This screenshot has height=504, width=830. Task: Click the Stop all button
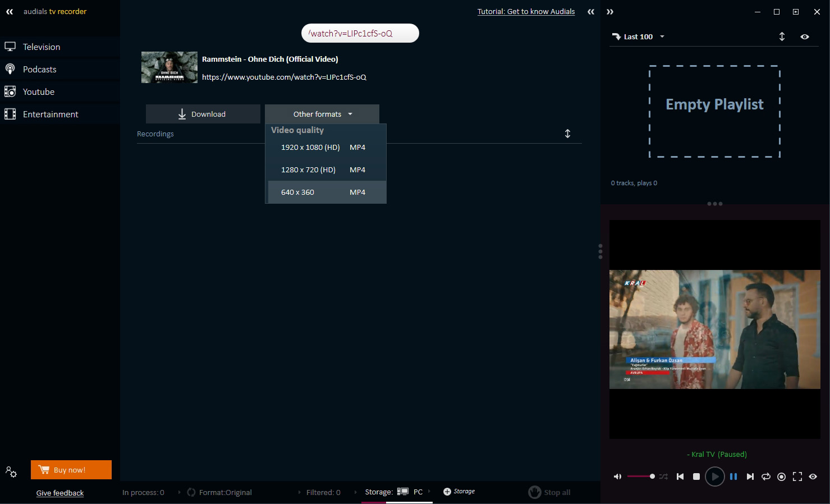(x=549, y=492)
